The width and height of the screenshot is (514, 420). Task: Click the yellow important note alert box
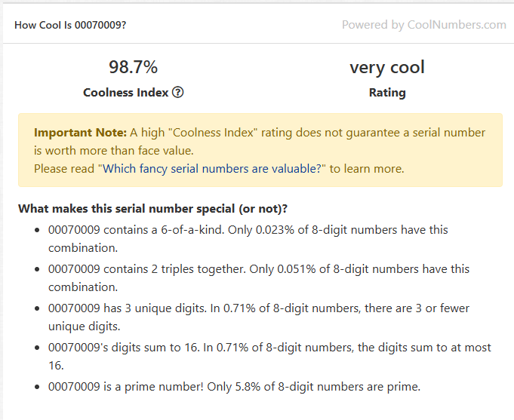(260, 150)
